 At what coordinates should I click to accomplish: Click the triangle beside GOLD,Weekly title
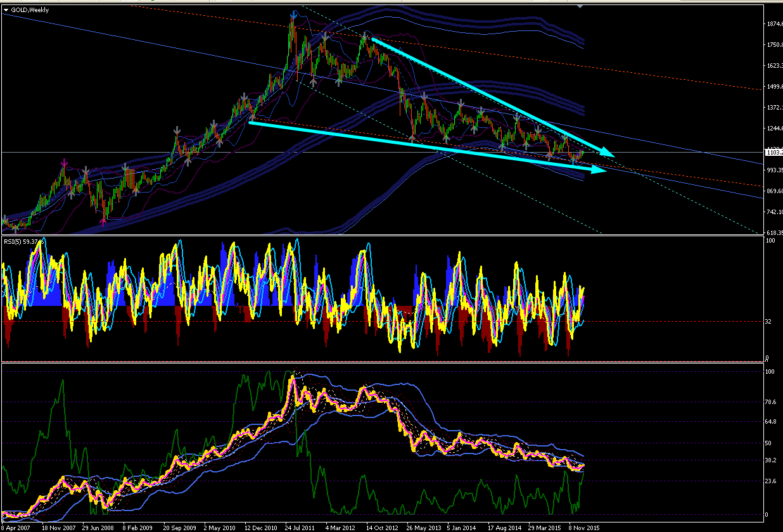6,10
